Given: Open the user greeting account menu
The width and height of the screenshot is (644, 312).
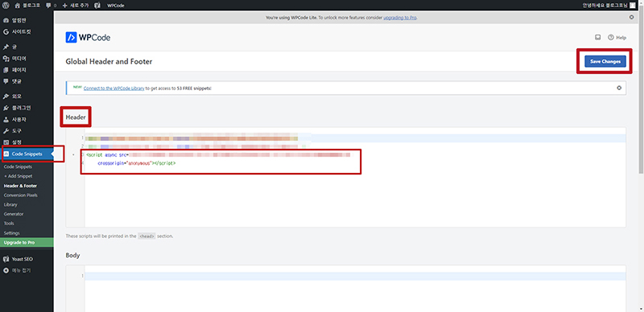Looking at the screenshot, I should (x=609, y=6).
